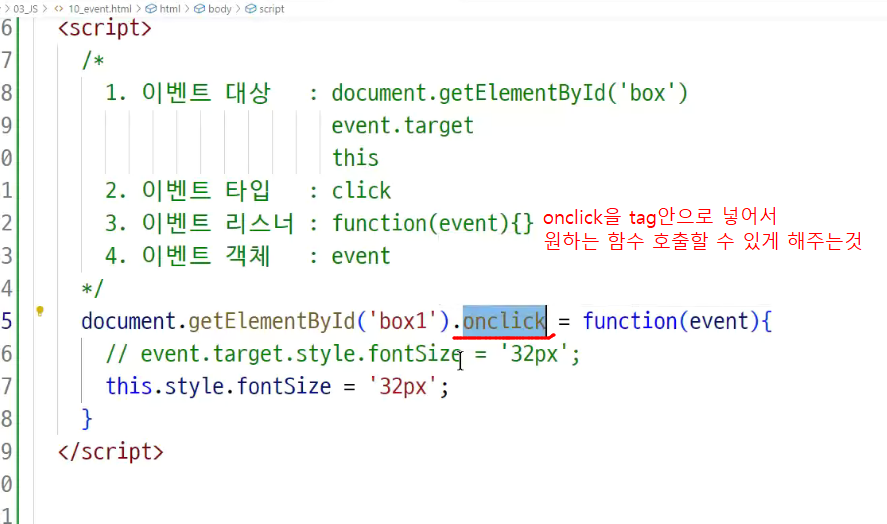Click the word click after 이벤트 타입

pos(361,191)
